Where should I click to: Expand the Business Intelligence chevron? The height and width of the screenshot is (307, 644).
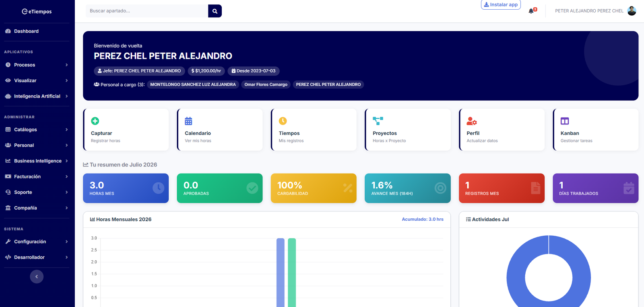pos(66,161)
